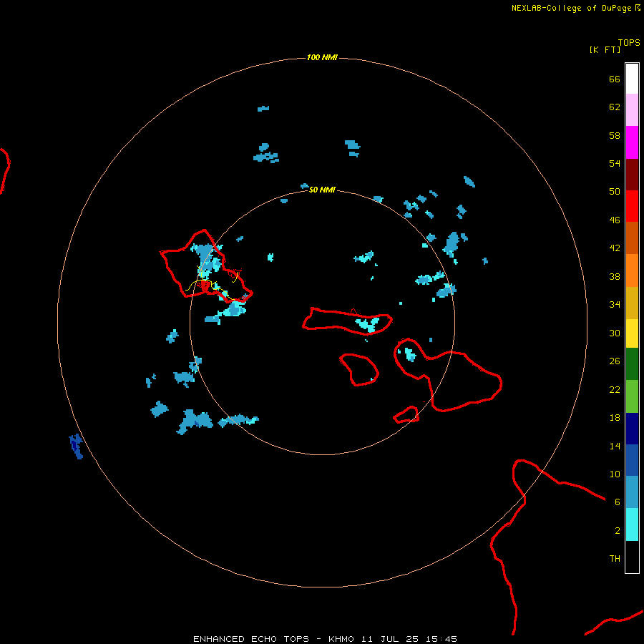Click legend value 38
Image resolution: width=644 pixels, height=644 pixels.
(615, 277)
